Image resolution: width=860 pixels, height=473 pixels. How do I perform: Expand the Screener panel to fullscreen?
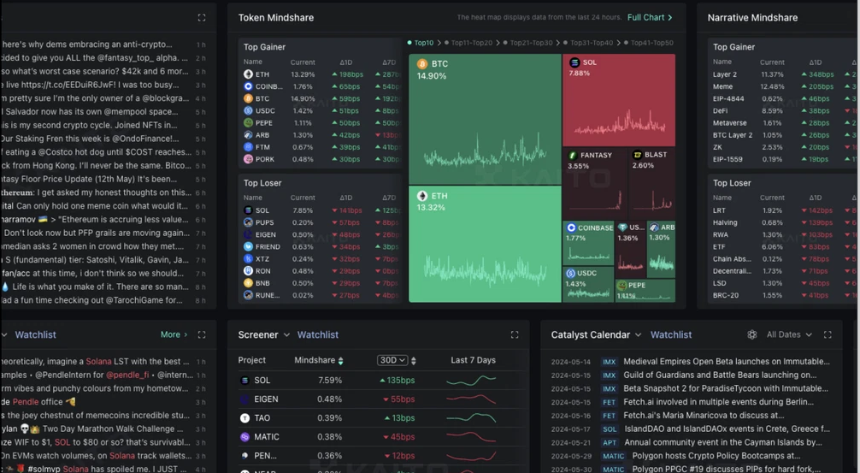[514, 335]
